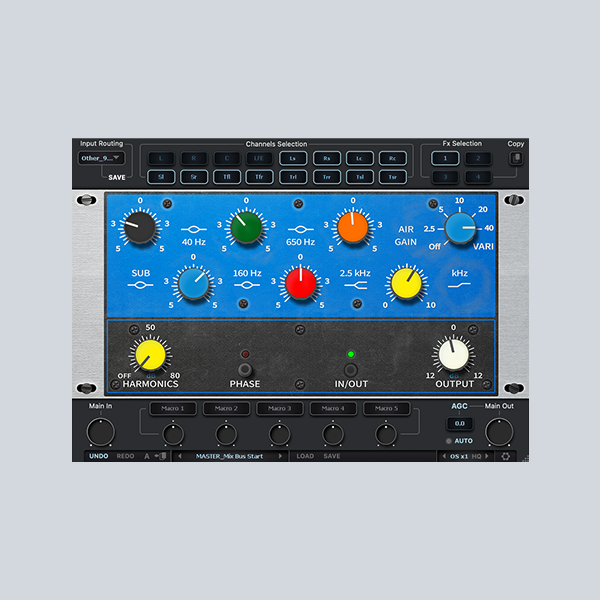Select Fx slot 3
This screenshot has height=600, width=600.
click(x=445, y=177)
